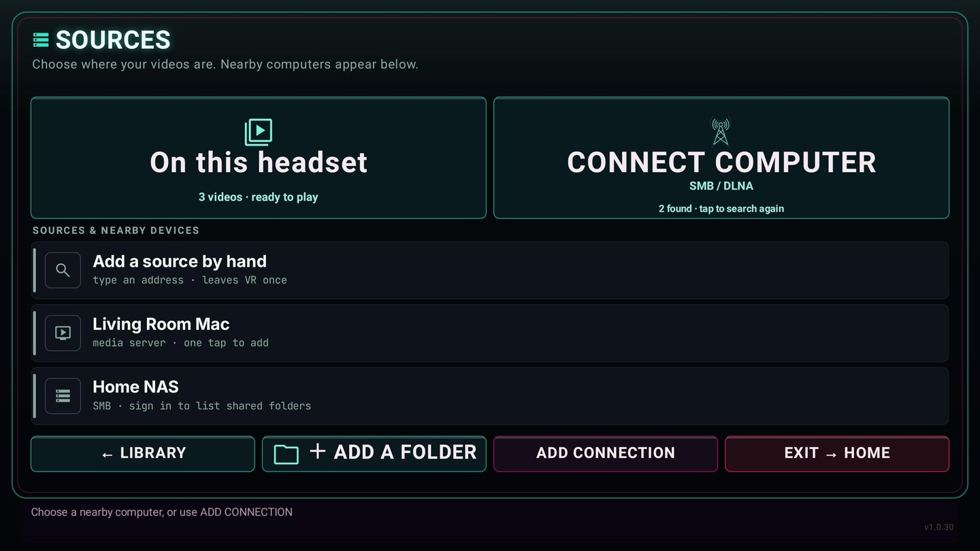
Task: Tap Connect Computer to search again
Action: pyautogui.click(x=721, y=158)
